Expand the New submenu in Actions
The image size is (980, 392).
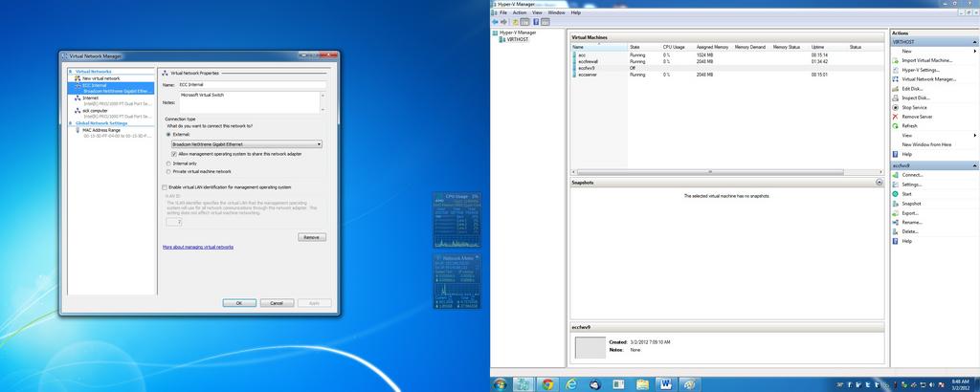click(974, 52)
